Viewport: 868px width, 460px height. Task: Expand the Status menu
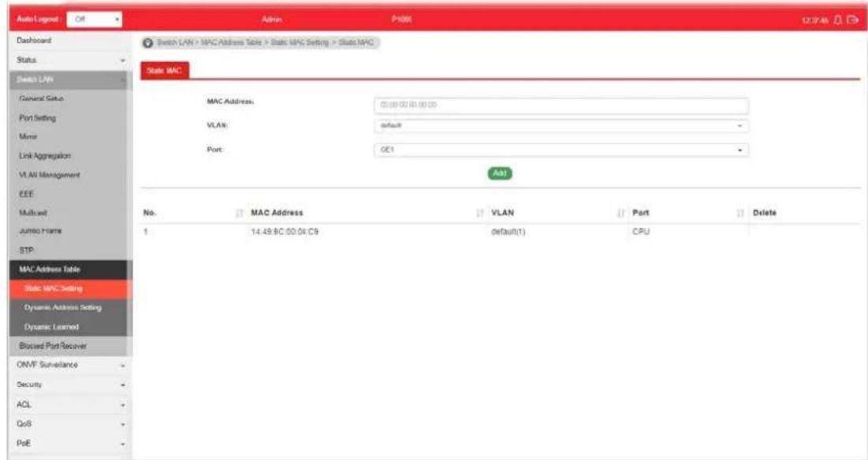click(70, 60)
